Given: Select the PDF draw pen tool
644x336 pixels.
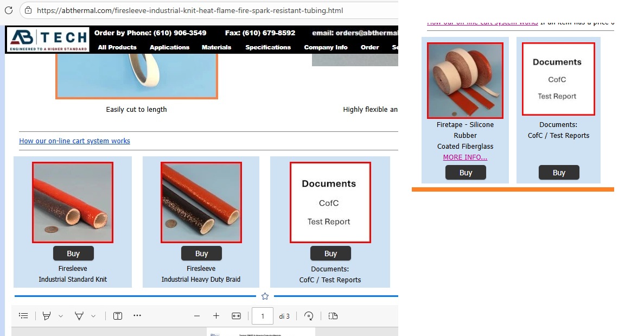Looking at the screenshot, I should coord(80,316).
